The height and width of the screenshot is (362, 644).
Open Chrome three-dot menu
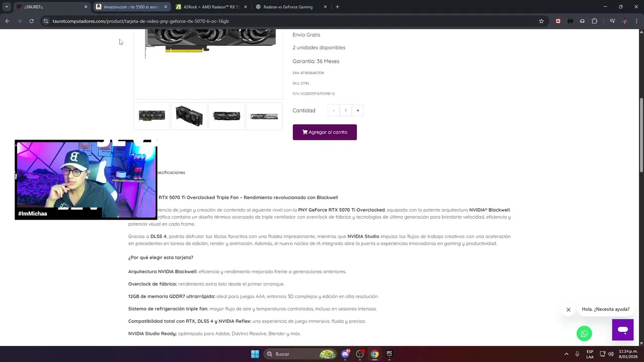[637, 21]
